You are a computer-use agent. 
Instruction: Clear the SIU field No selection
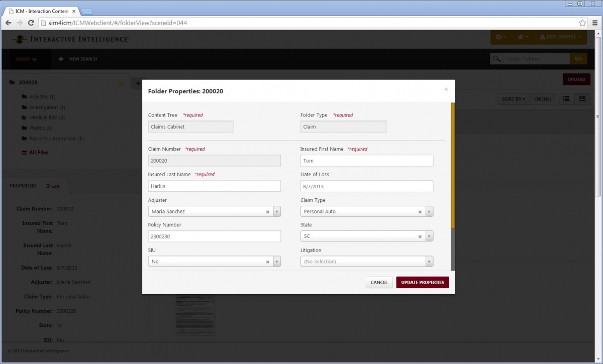[x=268, y=262]
